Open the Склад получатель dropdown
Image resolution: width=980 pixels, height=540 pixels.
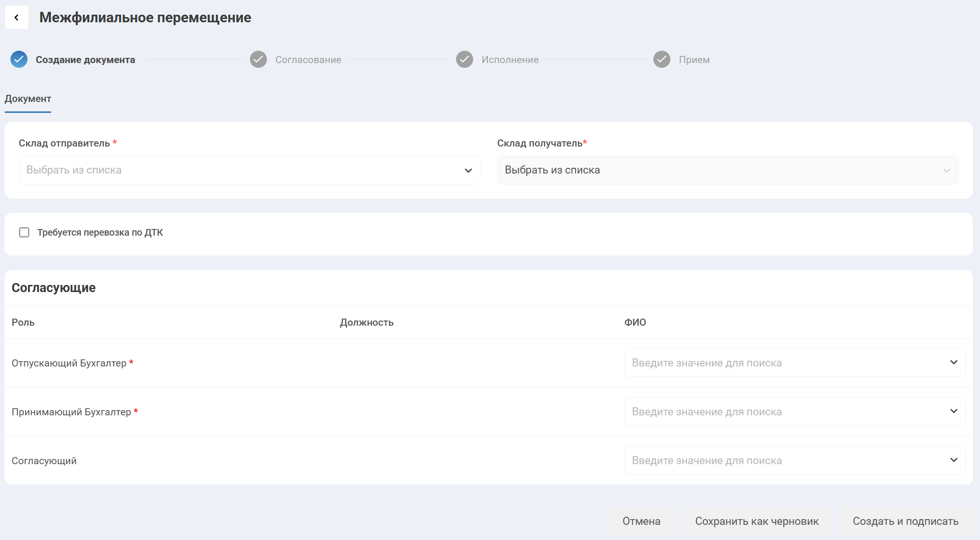[727, 170]
